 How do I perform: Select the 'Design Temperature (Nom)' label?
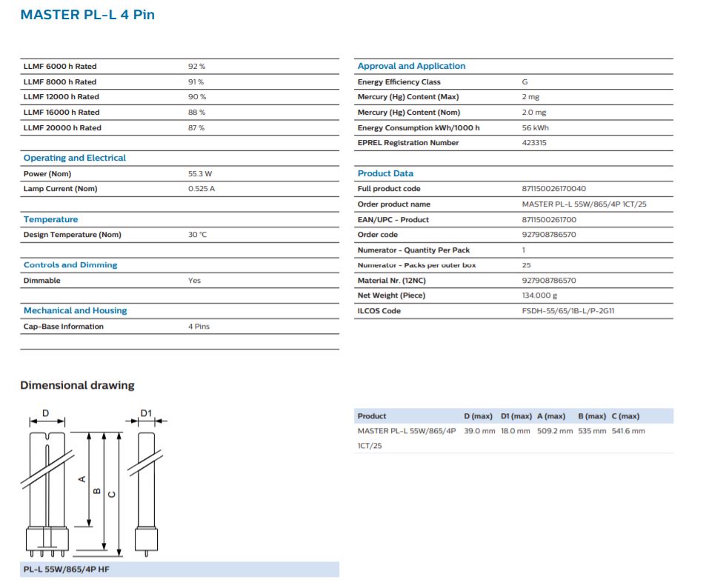(73, 235)
